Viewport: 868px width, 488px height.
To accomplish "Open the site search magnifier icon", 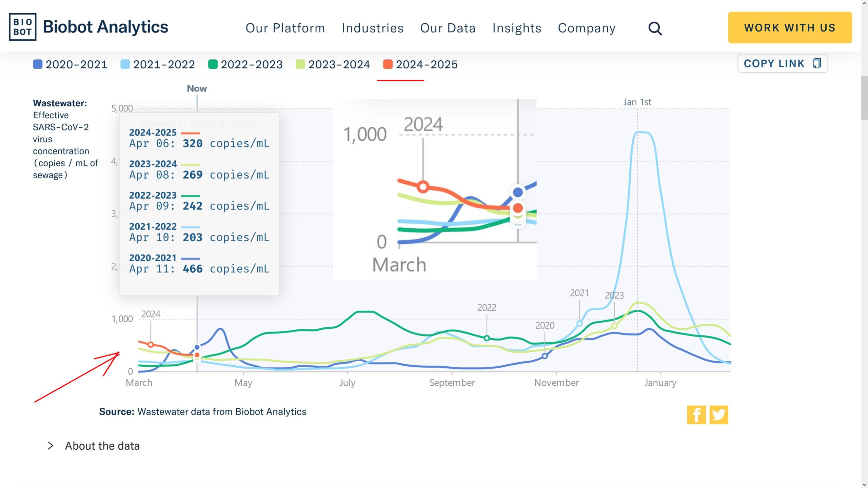I will click(x=655, y=28).
